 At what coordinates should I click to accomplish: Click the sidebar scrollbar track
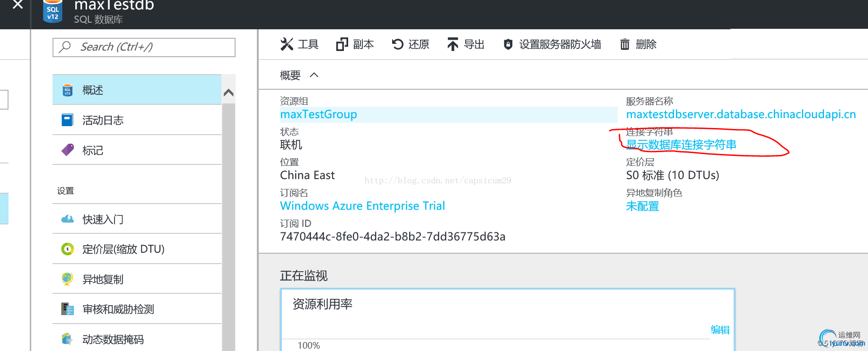pyautogui.click(x=228, y=227)
